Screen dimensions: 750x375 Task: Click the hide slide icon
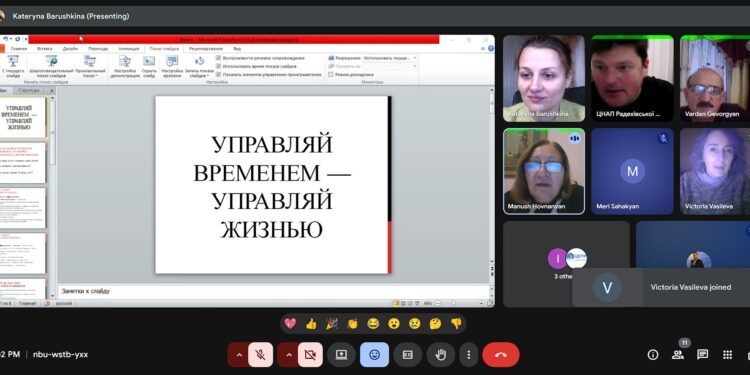149,66
